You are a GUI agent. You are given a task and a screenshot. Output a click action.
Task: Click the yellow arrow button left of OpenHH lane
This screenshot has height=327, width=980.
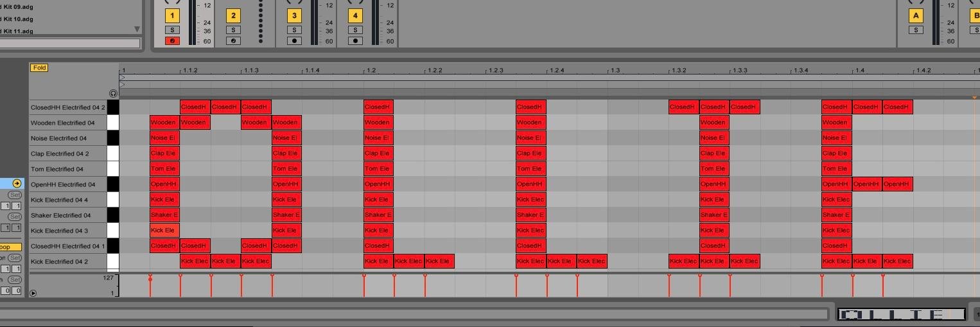click(17, 184)
